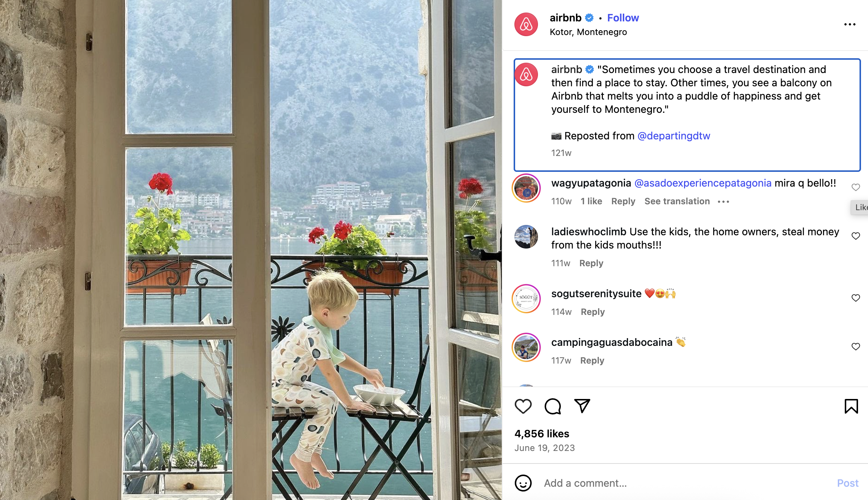Click airbnb profile avatar in header
The height and width of the screenshot is (500, 868).
click(526, 24)
